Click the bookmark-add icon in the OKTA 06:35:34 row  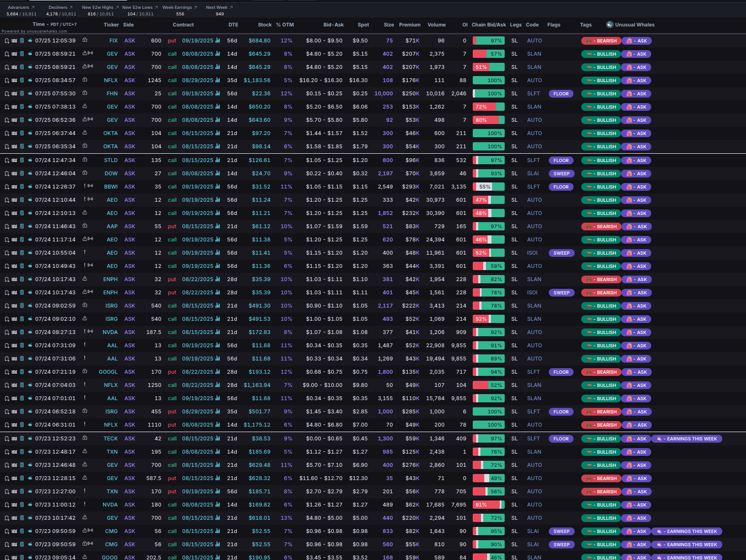(7, 147)
